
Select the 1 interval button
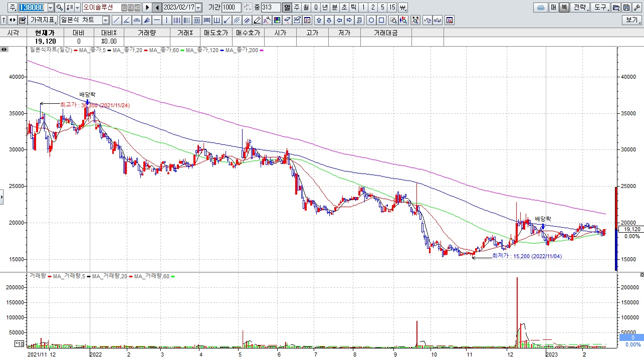tap(363, 8)
